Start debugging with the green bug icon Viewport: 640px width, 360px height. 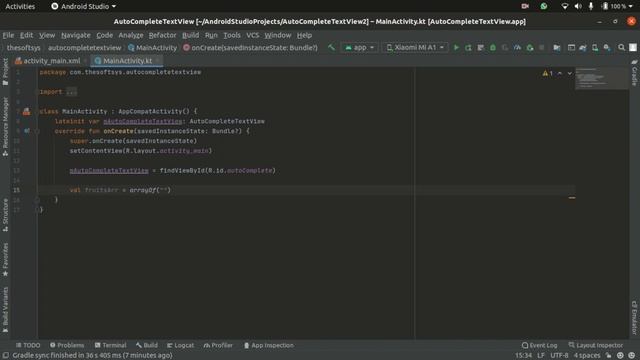tap(493, 48)
